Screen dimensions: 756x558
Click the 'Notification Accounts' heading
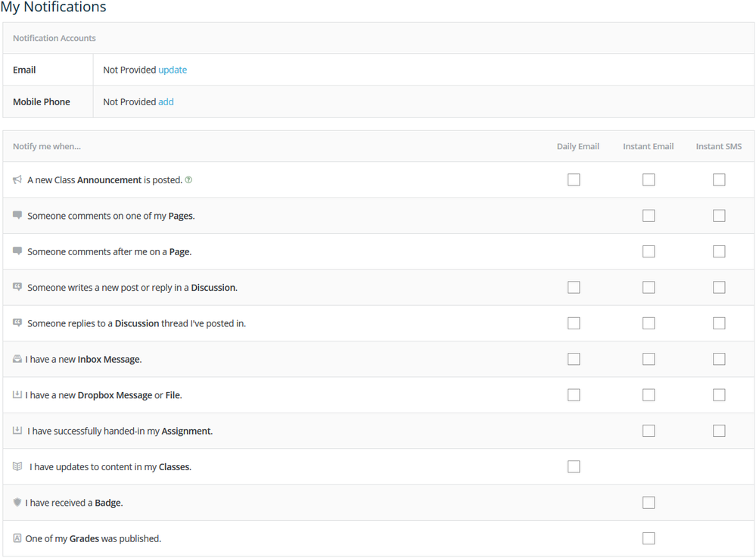point(54,38)
